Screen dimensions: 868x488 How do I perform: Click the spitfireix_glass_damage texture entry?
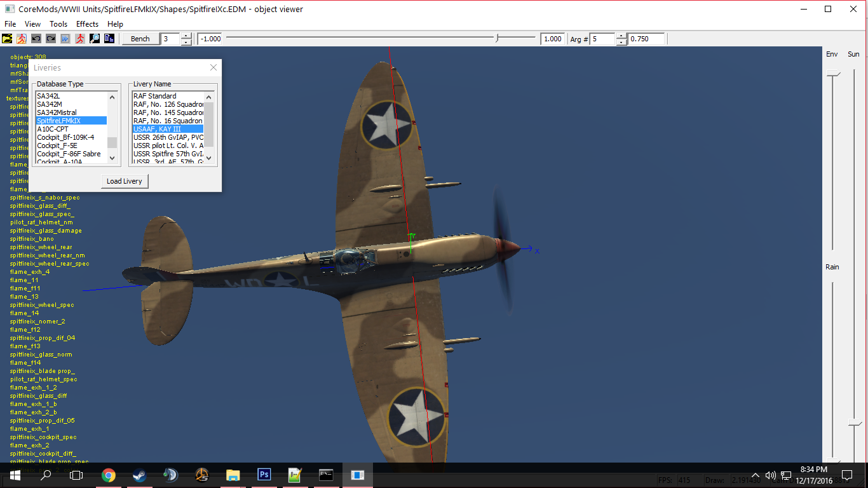[x=46, y=231]
